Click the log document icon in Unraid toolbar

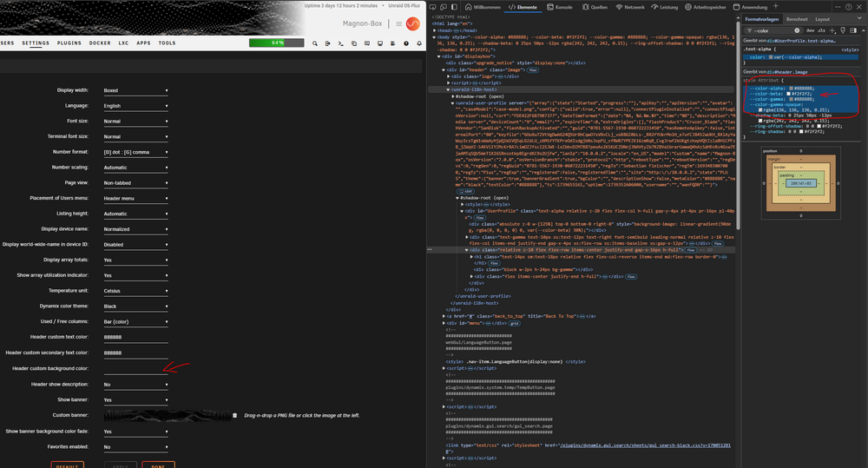393,43
